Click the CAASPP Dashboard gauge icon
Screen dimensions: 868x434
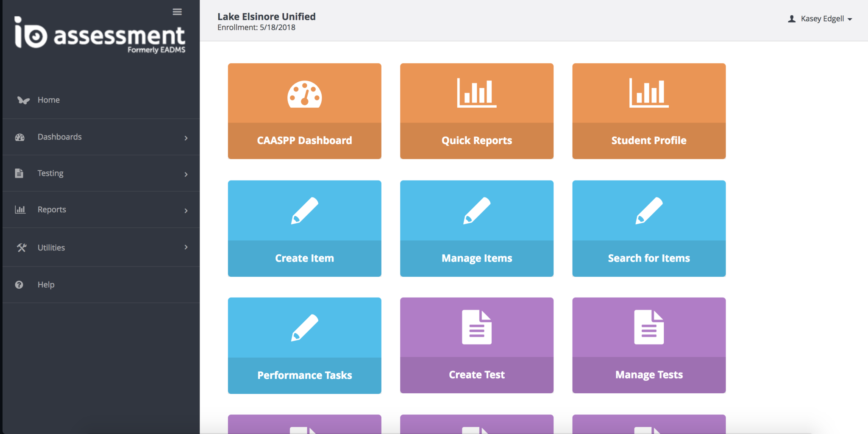(x=304, y=94)
